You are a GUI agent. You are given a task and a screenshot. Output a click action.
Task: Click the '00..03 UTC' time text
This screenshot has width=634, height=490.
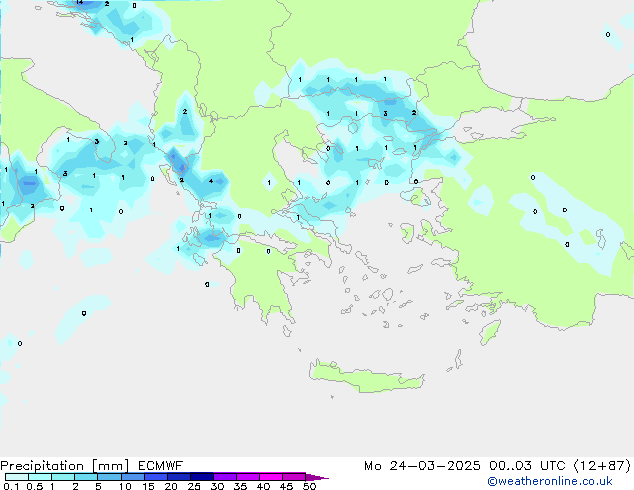pyautogui.click(x=527, y=466)
